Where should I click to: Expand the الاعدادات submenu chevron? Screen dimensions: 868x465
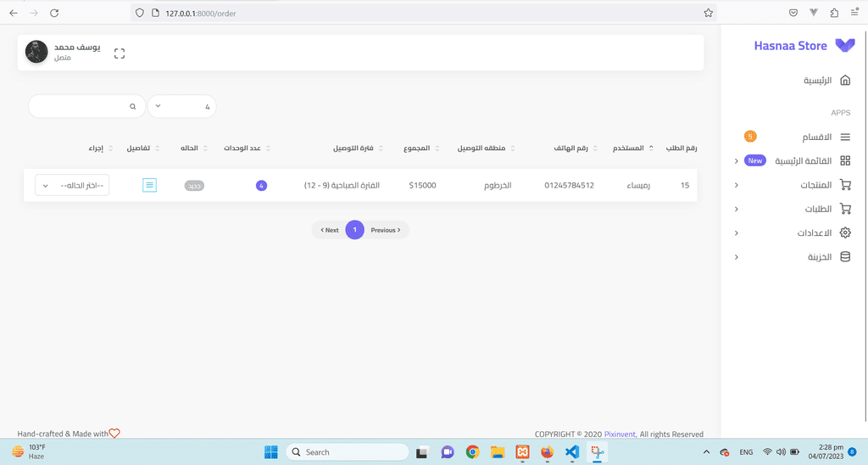click(x=737, y=232)
